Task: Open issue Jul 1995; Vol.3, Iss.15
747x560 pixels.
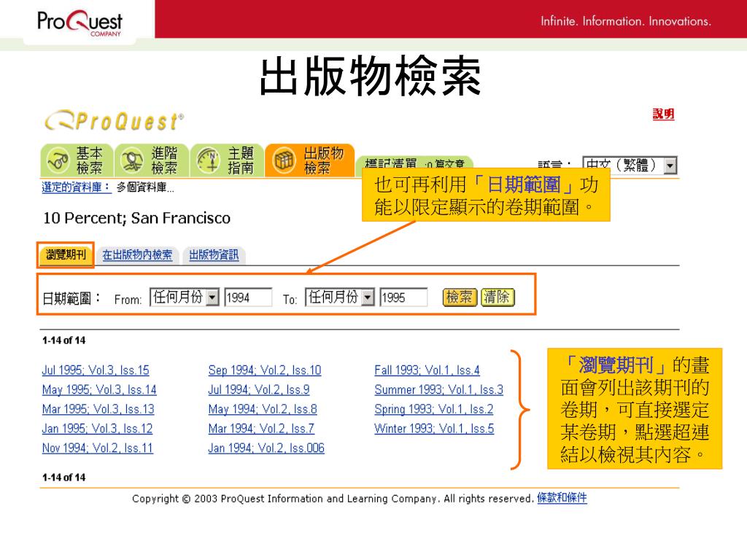Action: 96,370
